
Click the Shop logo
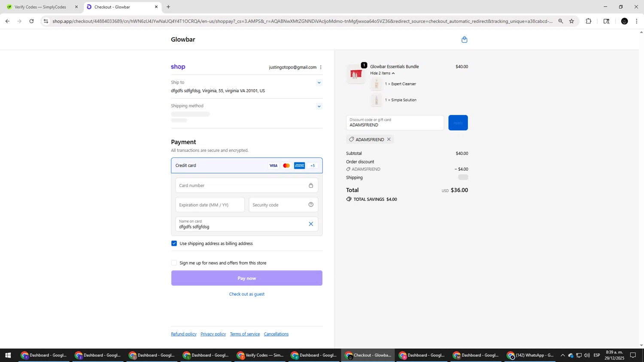click(x=178, y=67)
